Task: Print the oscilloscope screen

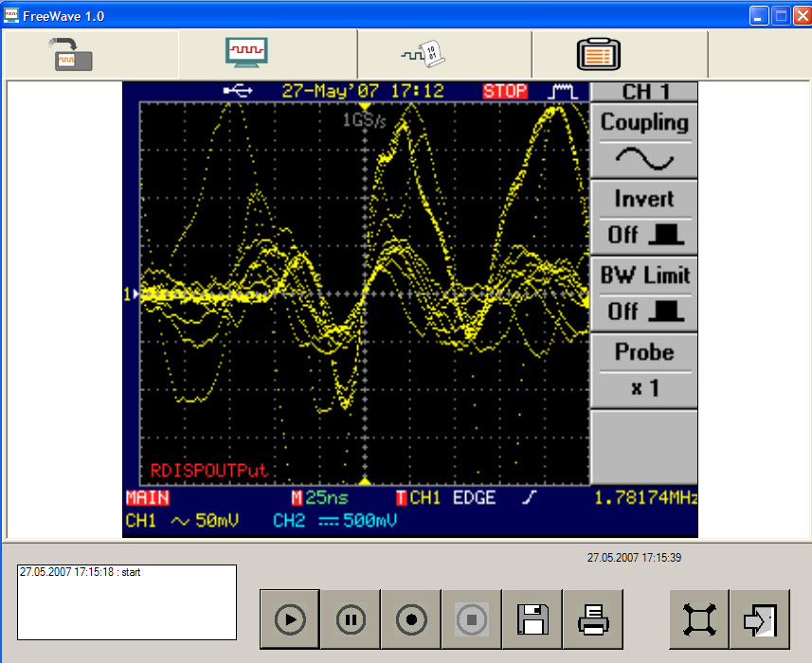Action: coord(593,619)
